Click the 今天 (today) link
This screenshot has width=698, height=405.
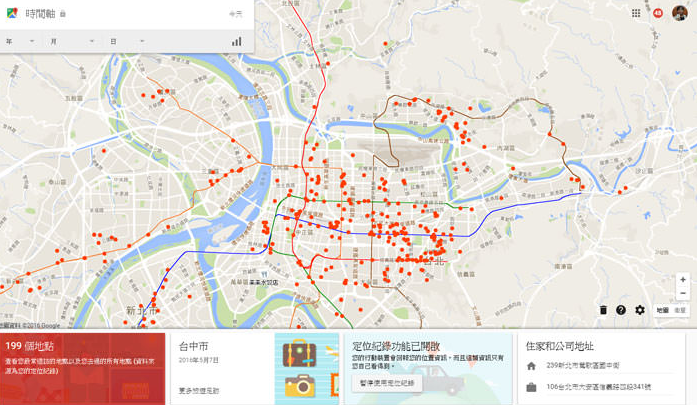[x=235, y=14]
